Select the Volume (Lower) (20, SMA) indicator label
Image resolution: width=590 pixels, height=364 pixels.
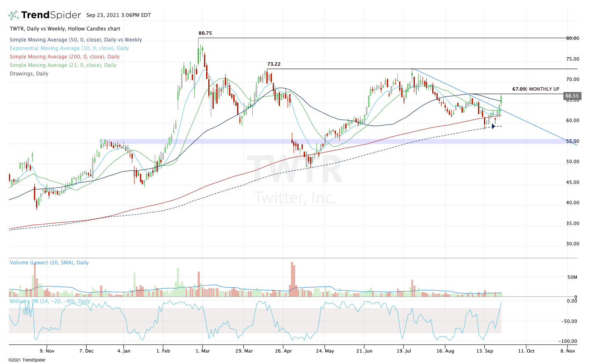click(49, 263)
